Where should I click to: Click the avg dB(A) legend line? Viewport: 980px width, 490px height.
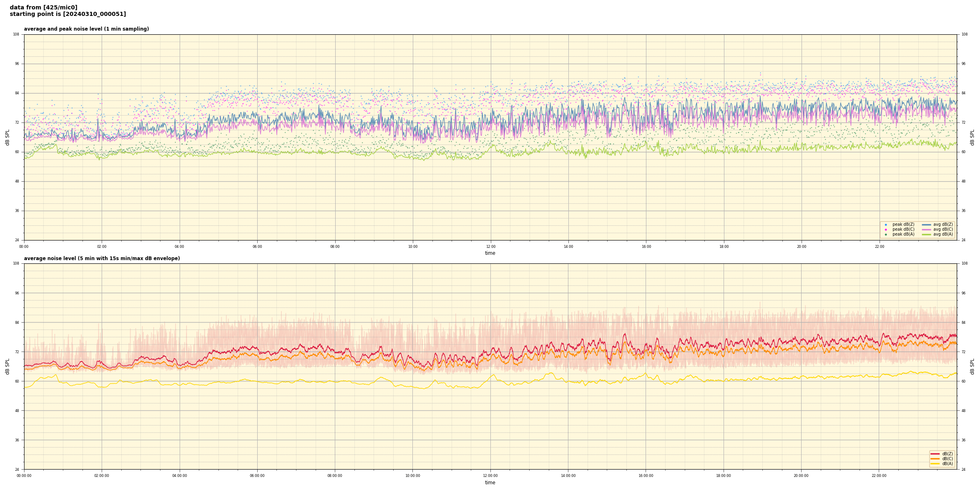click(927, 234)
